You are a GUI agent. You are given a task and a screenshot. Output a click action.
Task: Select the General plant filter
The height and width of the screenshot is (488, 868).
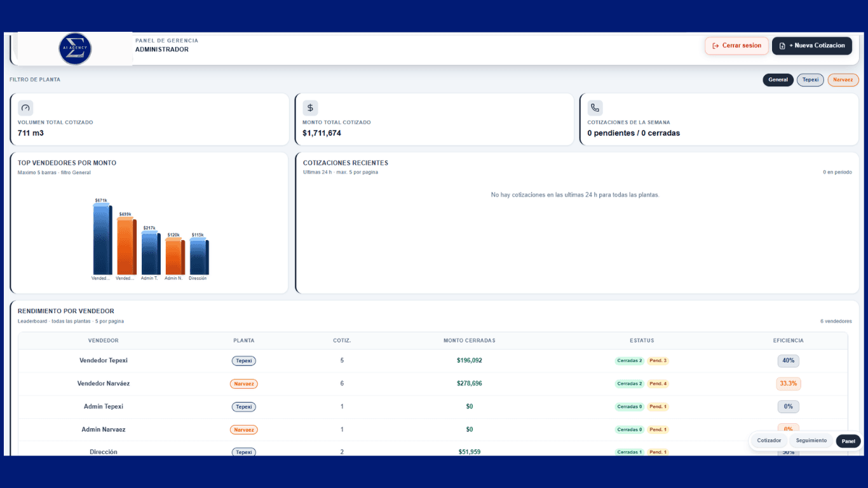[x=778, y=80]
